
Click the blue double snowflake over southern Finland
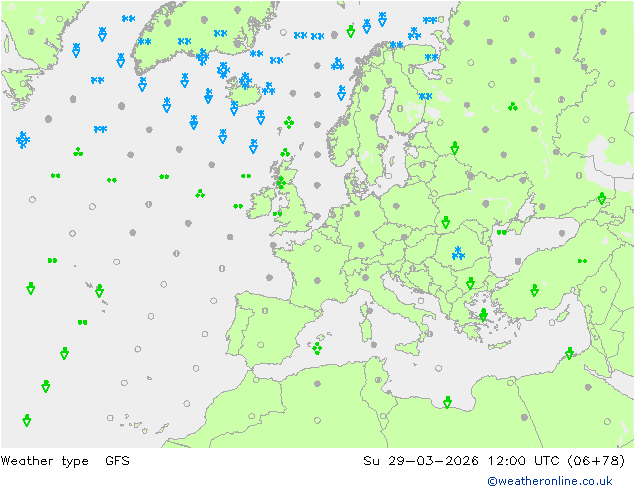(x=425, y=96)
